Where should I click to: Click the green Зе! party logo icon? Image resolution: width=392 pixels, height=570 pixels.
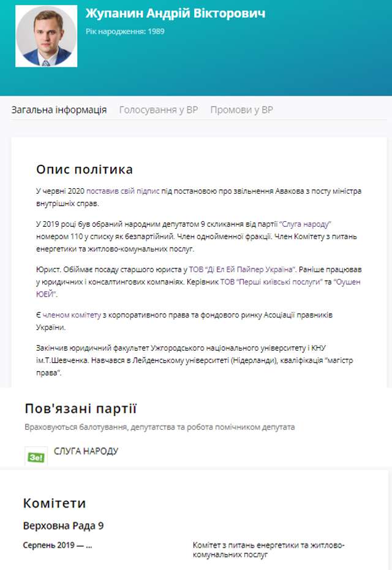point(36,457)
